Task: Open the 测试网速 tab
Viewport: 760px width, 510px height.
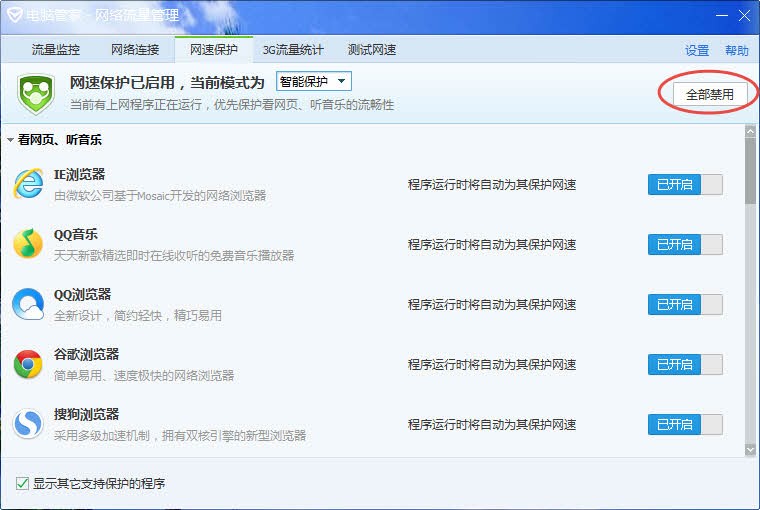Action: 372,49
